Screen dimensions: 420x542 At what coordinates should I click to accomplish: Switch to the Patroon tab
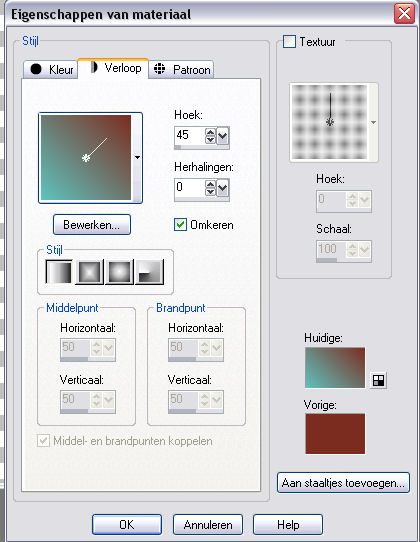(181, 69)
